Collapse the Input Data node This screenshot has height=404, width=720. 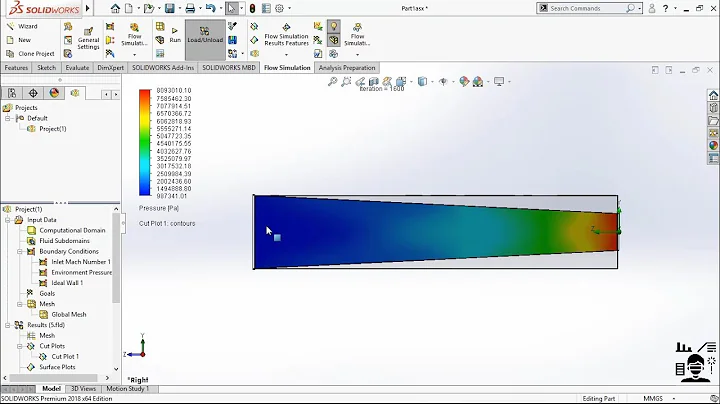(x=8, y=220)
